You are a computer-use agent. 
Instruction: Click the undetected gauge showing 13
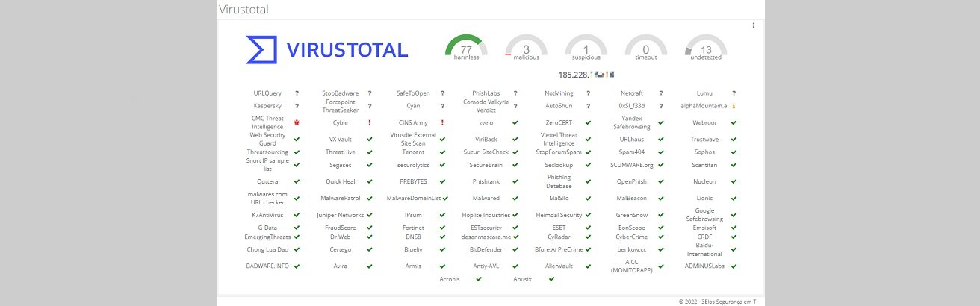705,49
